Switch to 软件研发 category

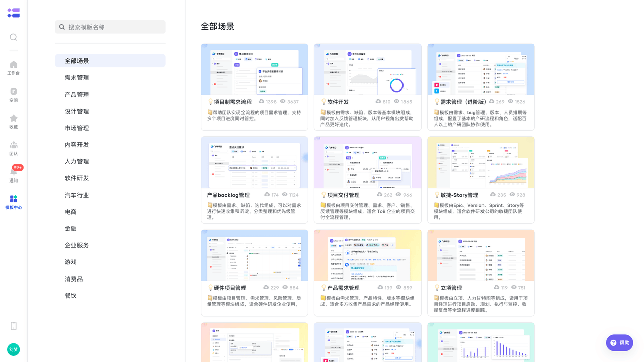point(77,178)
